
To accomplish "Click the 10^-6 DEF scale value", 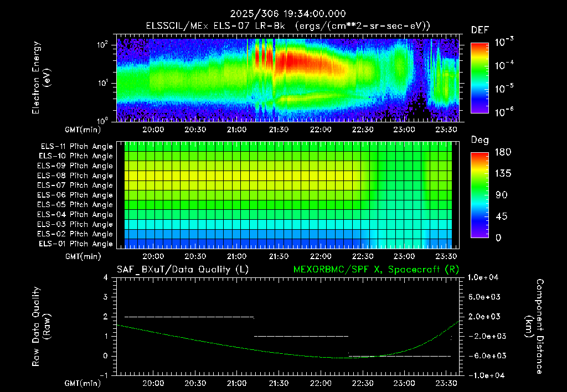I will pyautogui.click(x=504, y=112).
